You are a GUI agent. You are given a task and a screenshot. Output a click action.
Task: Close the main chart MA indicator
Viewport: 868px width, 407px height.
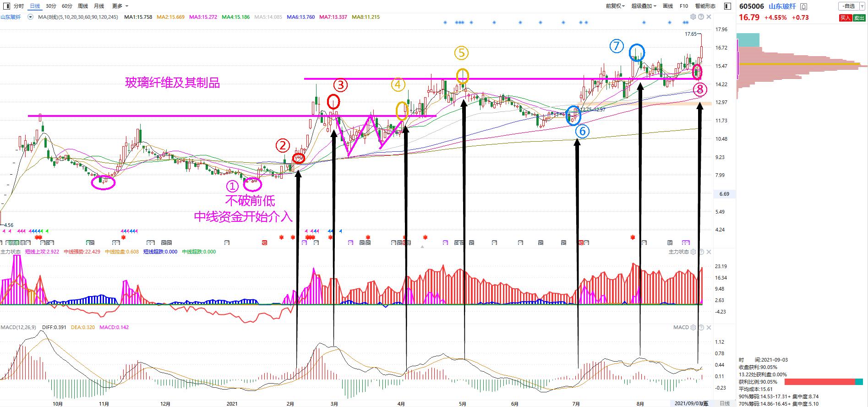(x=709, y=17)
